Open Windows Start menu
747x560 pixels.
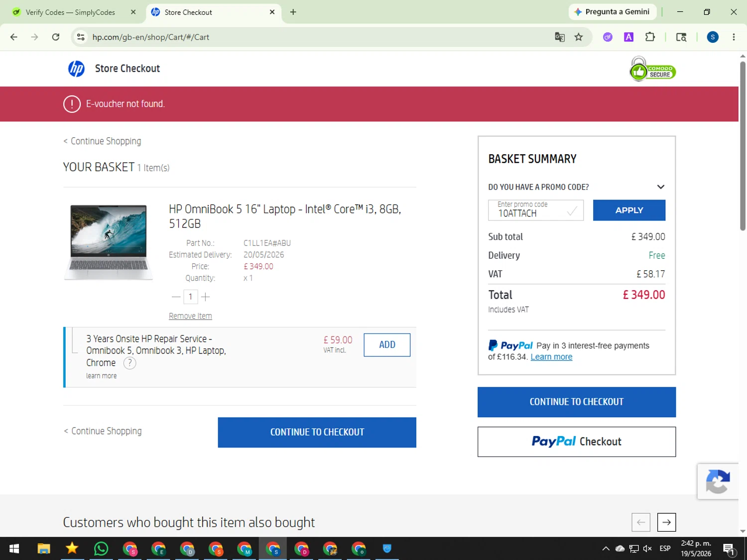pos(14,549)
